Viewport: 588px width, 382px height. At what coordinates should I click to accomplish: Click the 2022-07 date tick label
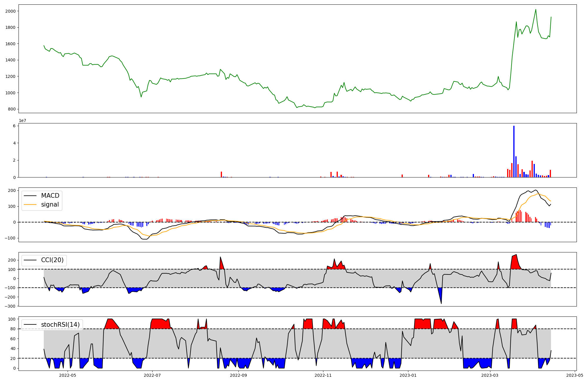point(153,375)
